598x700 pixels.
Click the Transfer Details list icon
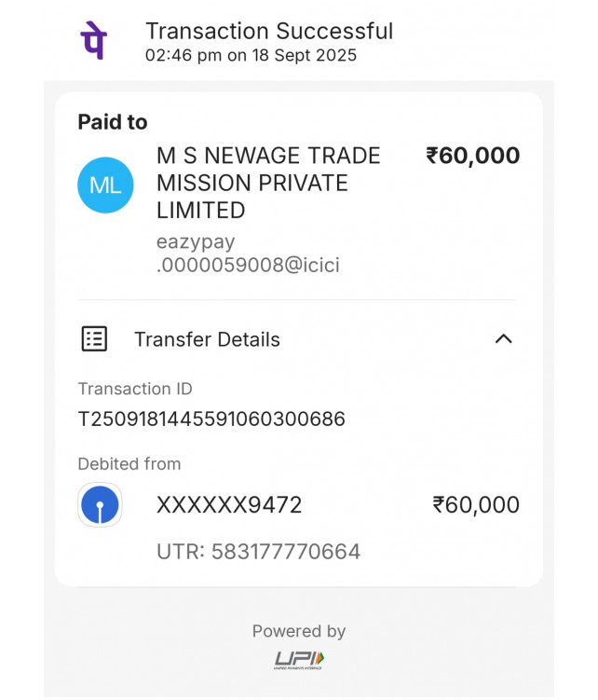click(x=94, y=339)
